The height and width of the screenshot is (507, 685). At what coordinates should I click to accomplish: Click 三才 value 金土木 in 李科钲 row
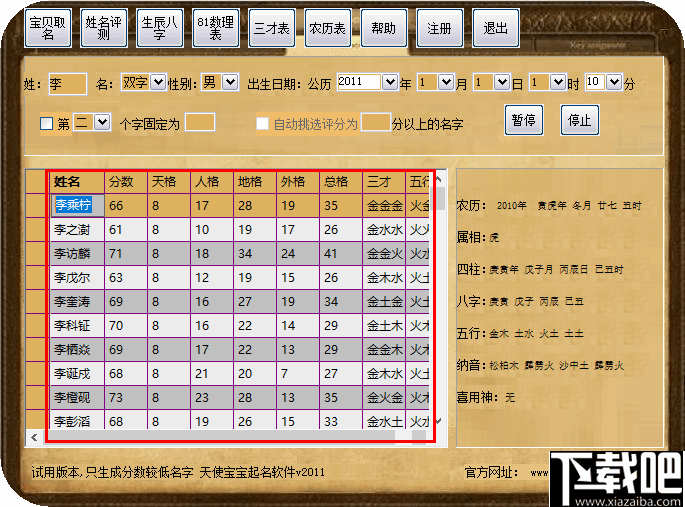coord(384,325)
